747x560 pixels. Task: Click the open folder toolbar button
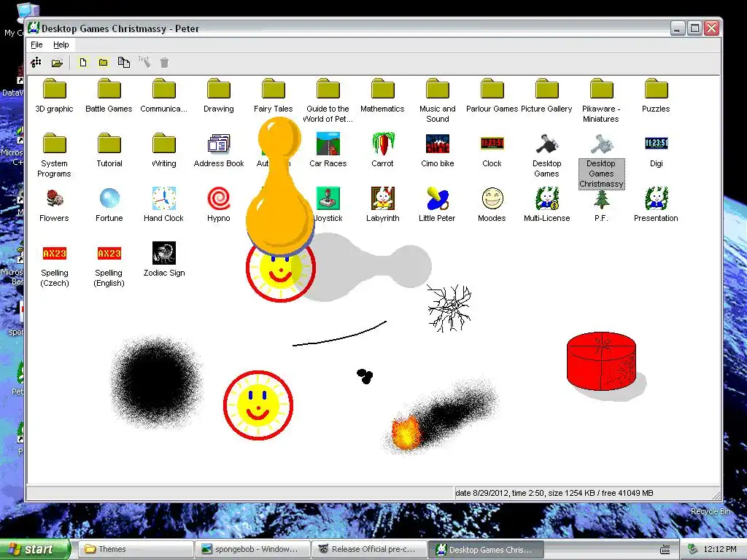tap(57, 63)
